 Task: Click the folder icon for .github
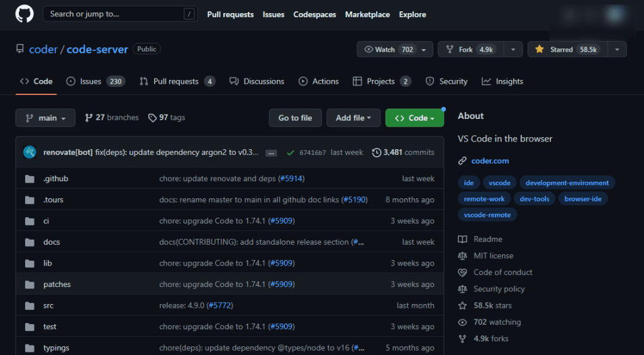[30, 179]
